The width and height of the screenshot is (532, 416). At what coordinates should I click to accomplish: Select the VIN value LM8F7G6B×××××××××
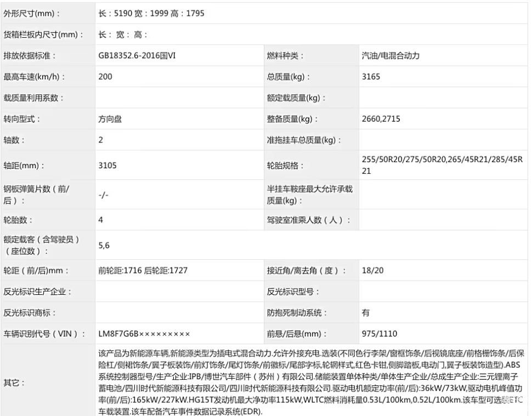click(144, 334)
